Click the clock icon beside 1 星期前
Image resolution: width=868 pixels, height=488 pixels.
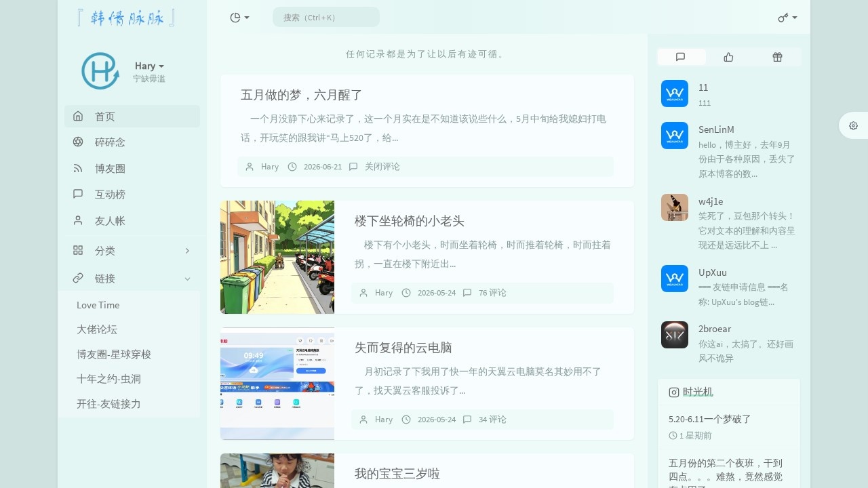pyautogui.click(x=673, y=435)
